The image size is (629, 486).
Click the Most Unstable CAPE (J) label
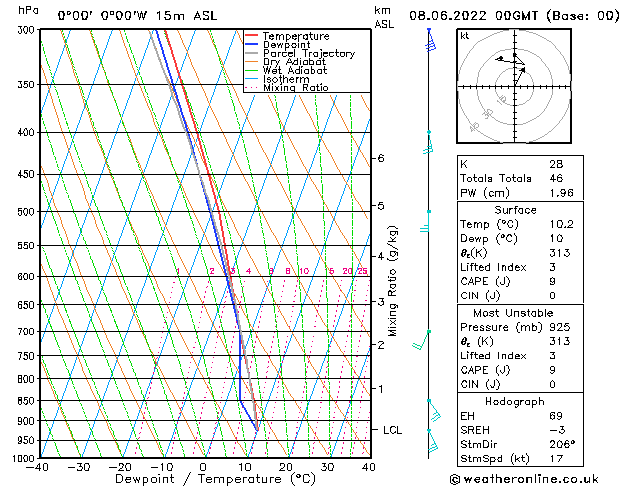[485, 370]
